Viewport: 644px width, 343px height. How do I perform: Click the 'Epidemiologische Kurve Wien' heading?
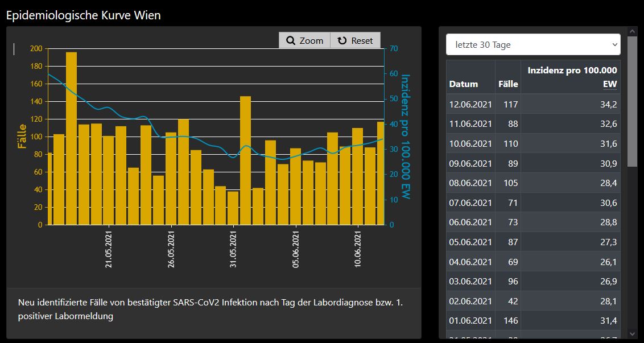pos(84,15)
